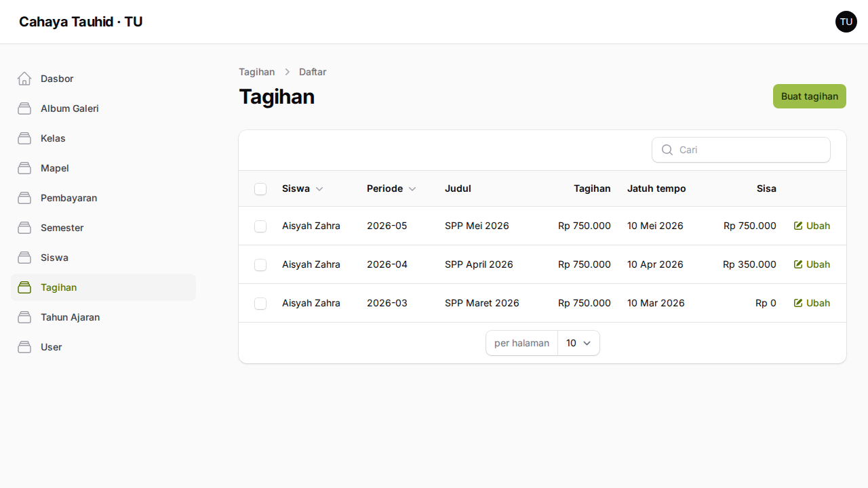Click the Periode column header label
The image size is (868, 488).
384,188
